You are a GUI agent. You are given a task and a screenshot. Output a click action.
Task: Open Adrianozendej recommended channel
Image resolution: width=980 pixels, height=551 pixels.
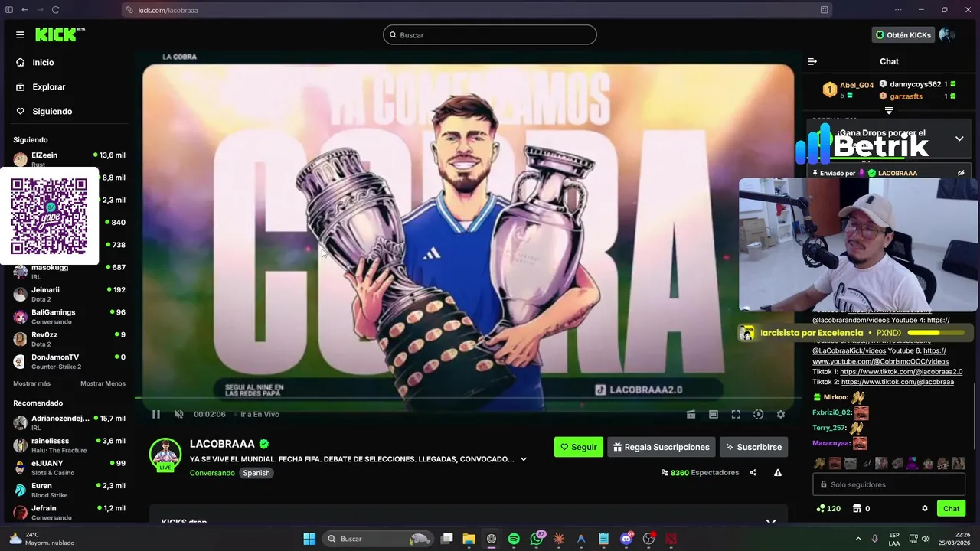coord(69,423)
